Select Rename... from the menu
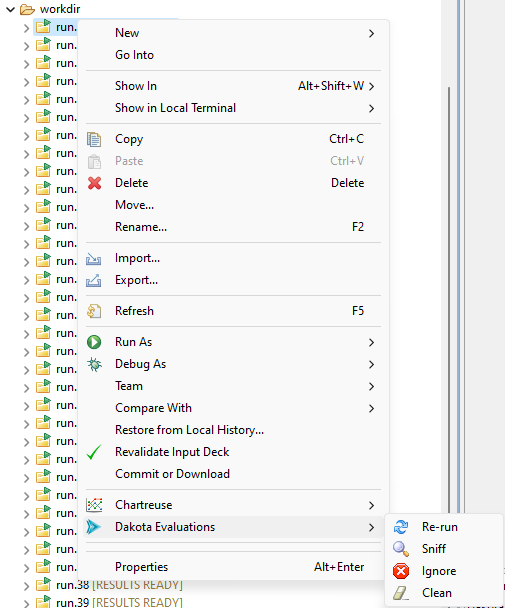The width and height of the screenshot is (505, 608). point(233,227)
